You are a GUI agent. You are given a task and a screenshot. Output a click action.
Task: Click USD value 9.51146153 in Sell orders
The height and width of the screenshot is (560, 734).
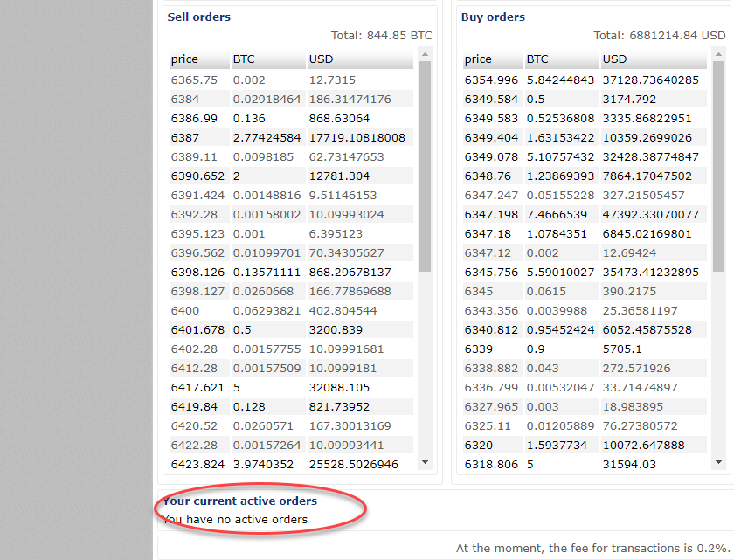click(x=343, y=195)
